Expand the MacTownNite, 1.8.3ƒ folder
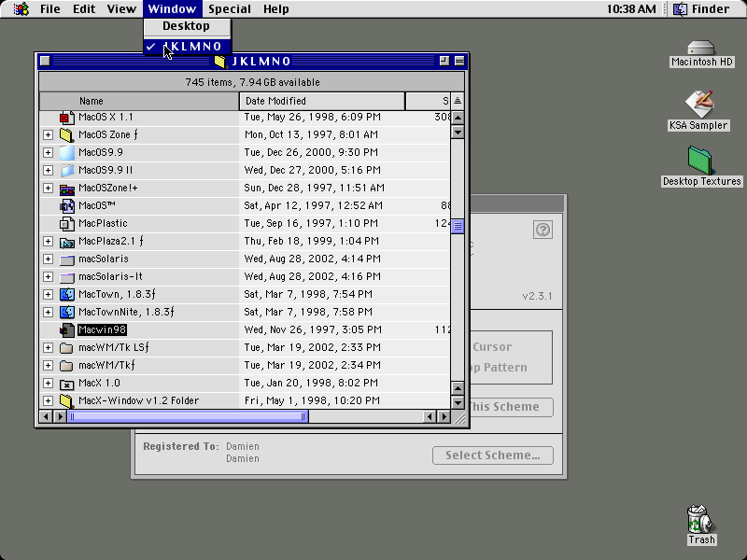Screen dimensions: 747x560 (48, 312)
